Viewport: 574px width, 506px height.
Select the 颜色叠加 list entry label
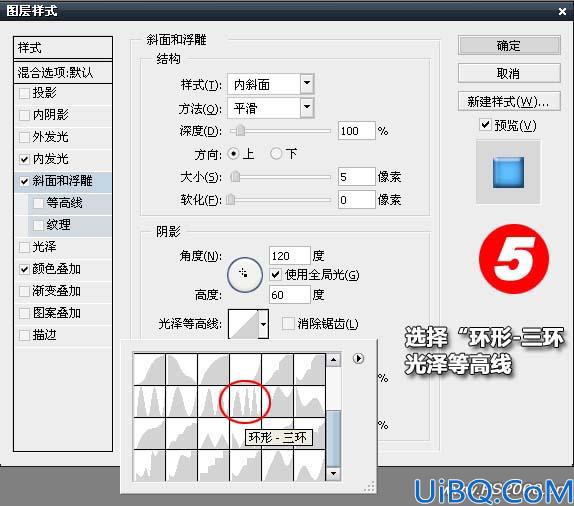56,269
